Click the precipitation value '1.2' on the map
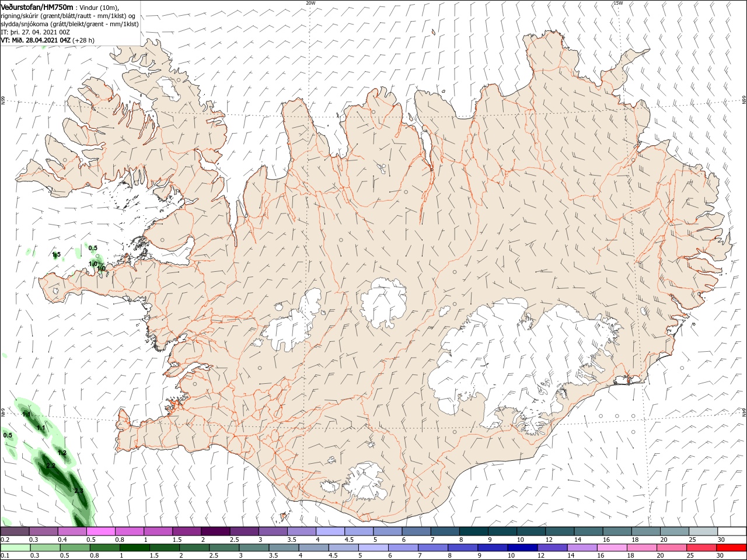The height and width of the screenshot is (560, 747). click(x=62, y=453)
